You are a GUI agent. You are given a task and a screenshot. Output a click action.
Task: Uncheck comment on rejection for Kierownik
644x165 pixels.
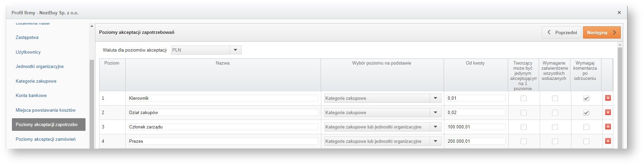pyautogui.click(x=586, y=98)
